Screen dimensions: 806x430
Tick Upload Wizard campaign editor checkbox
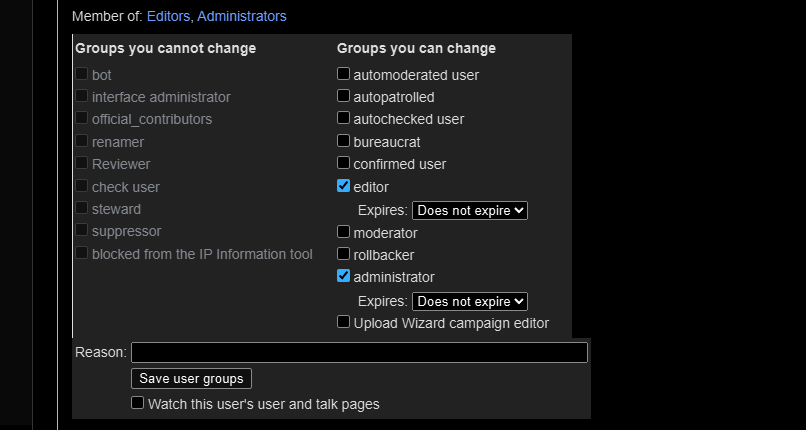pyautogui.click(x=344, y=322)
